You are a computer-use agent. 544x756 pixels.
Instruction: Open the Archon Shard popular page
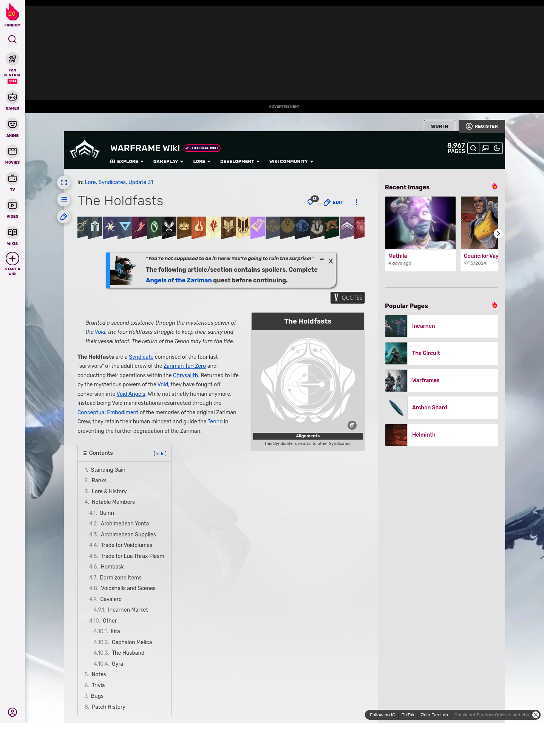pyautogui.click(x=442, y=408)
